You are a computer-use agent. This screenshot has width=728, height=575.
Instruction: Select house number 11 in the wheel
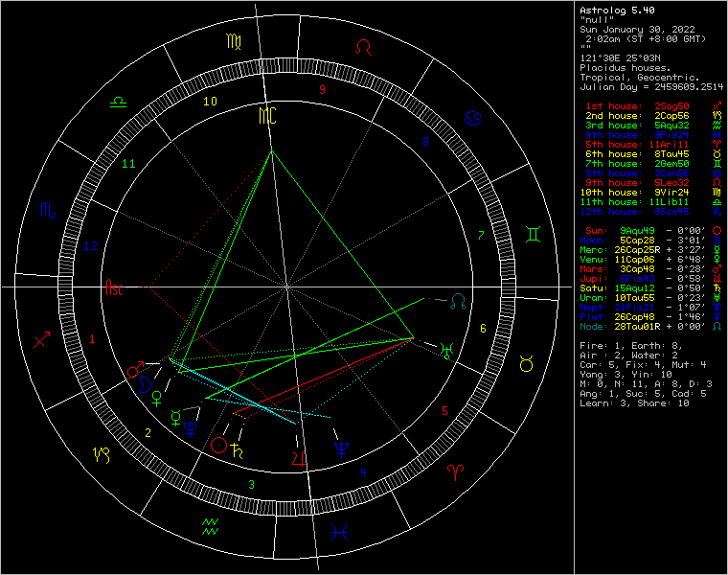tap(128, 164)
